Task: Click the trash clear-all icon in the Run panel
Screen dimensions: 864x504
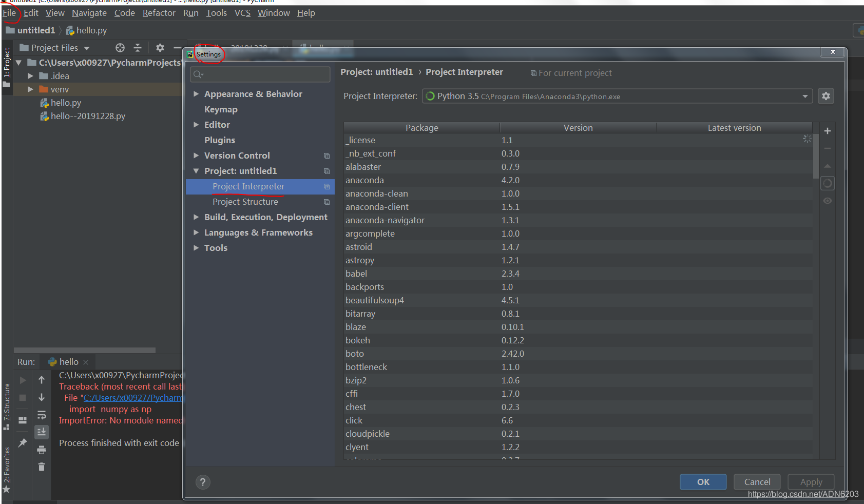Action: [42, 467]
